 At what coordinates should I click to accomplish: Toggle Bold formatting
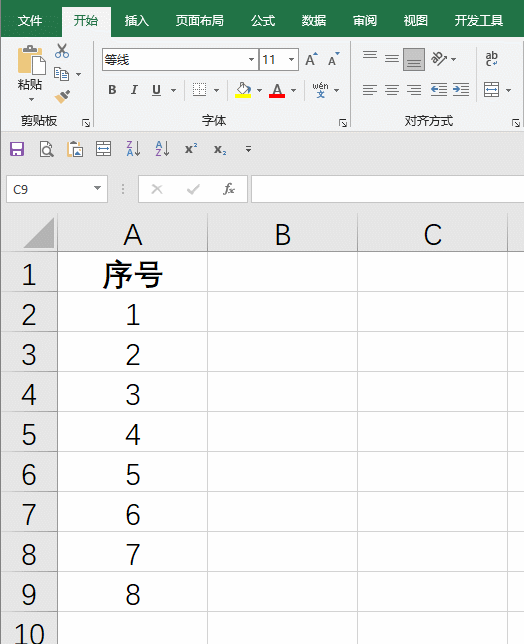click(x=112, y=90)
